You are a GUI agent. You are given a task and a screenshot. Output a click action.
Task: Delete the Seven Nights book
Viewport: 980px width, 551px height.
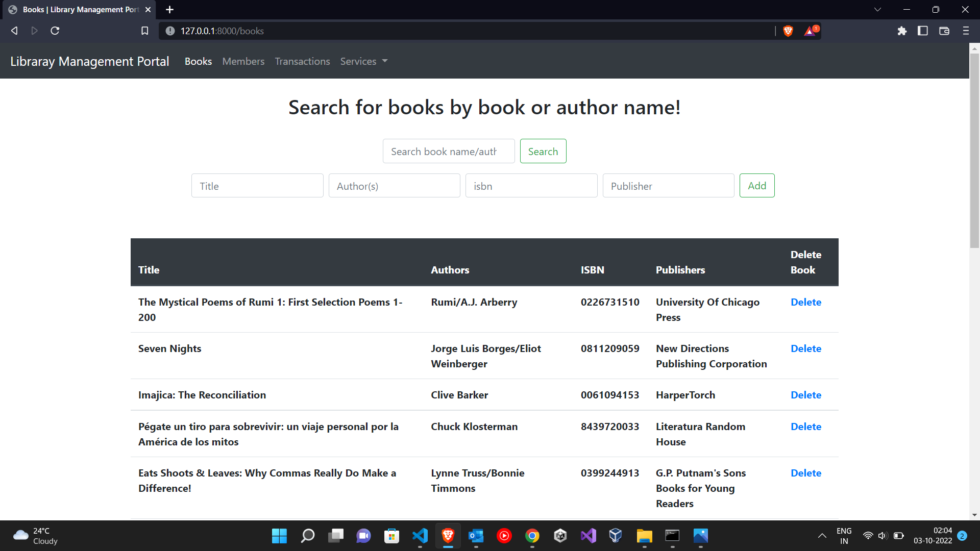tap(805, 348)
